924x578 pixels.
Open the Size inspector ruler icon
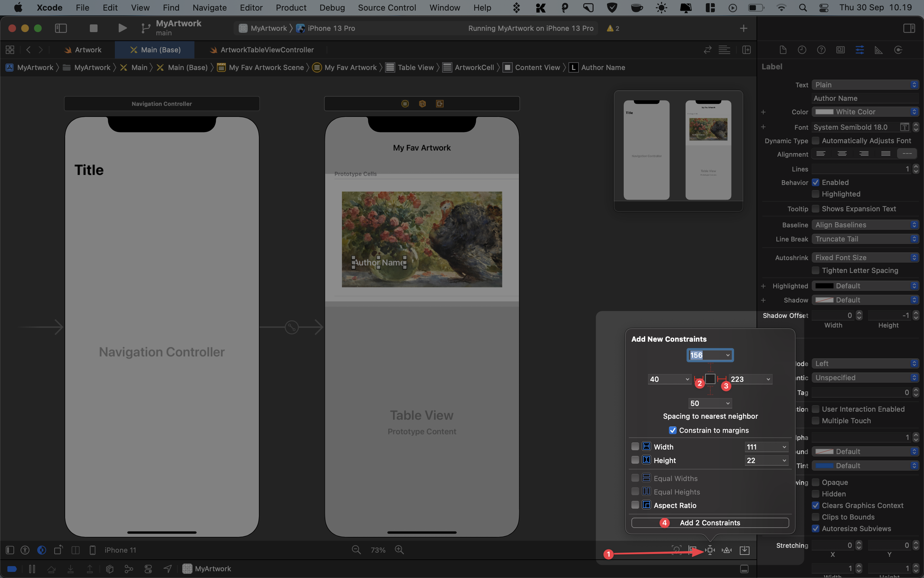[878, 50]
